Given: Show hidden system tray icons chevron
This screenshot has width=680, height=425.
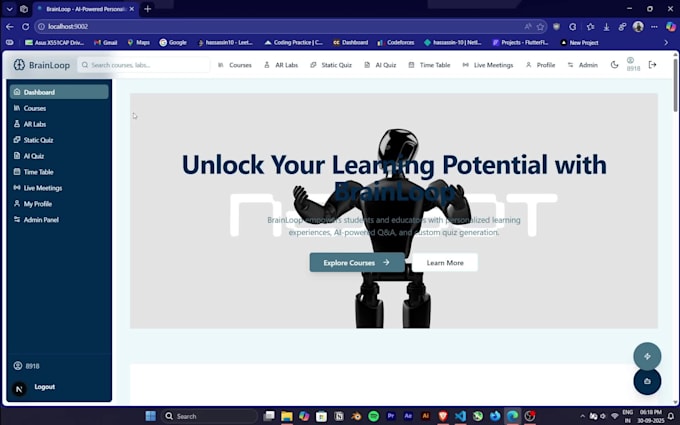Looking at the screenshot, I should tap(582, 416).
